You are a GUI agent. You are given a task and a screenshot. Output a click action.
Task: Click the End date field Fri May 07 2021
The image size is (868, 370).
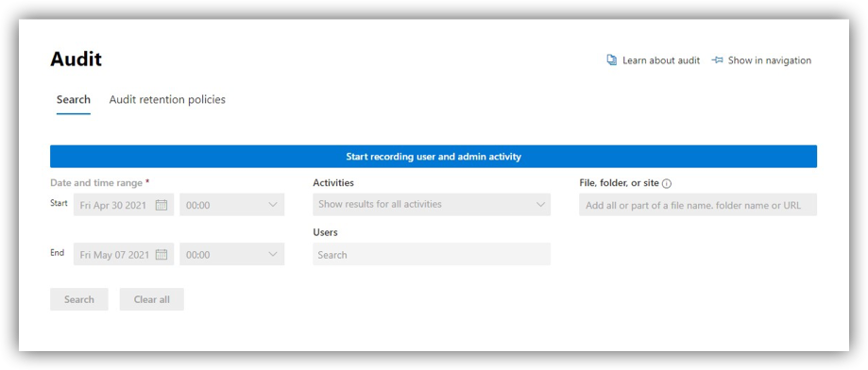(x=124, y=255)
